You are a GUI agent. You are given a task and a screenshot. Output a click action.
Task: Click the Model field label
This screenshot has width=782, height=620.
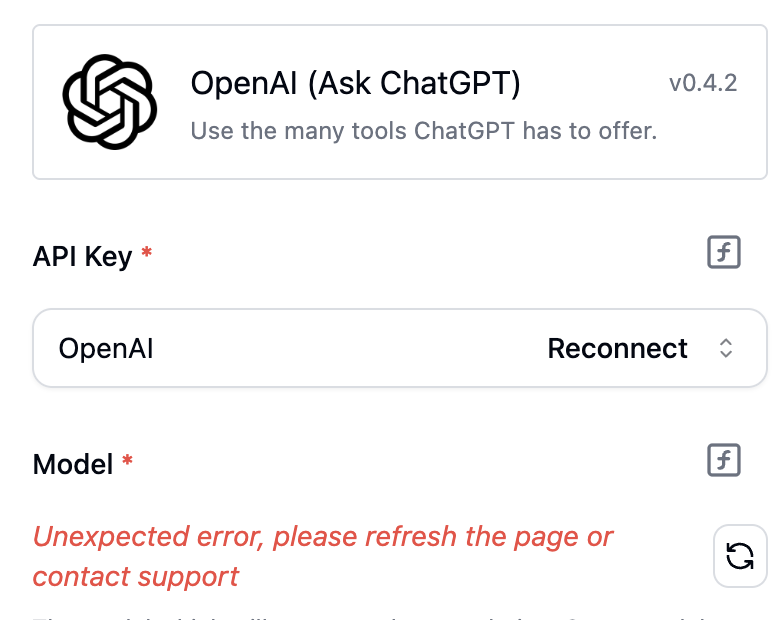73,464
